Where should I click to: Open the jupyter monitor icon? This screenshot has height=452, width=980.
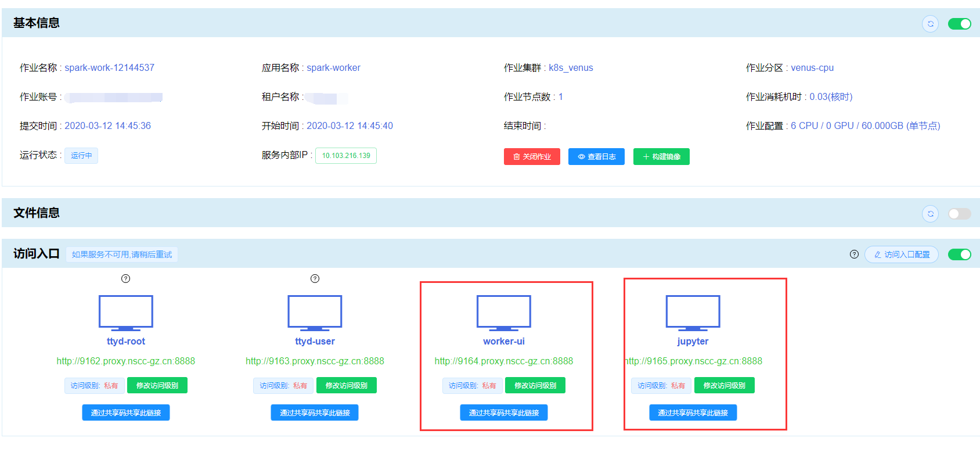pyautogui.click(x=693, y=312)
